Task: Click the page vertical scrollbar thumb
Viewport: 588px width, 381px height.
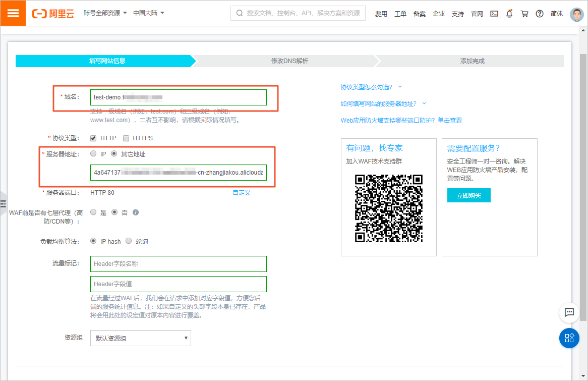Action: tap(583, 187)
